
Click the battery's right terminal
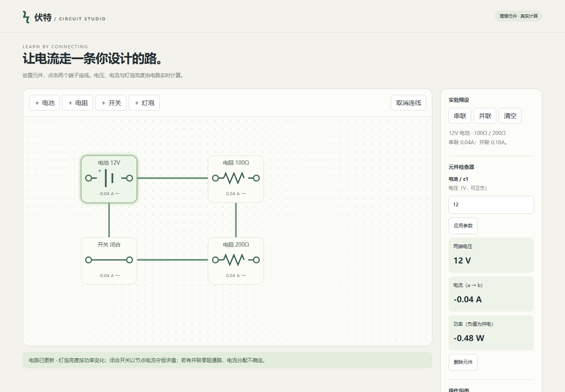[129, 178]
